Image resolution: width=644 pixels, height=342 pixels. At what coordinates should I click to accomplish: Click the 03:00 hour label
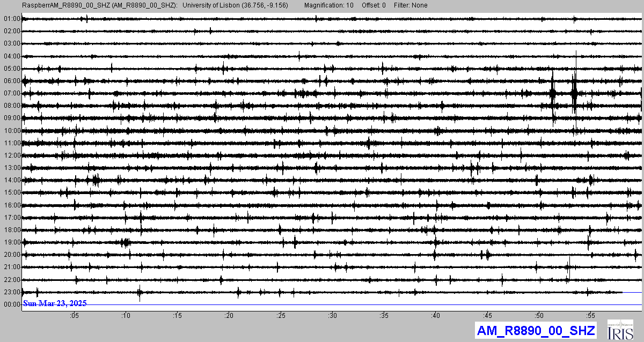pos(12,43)
